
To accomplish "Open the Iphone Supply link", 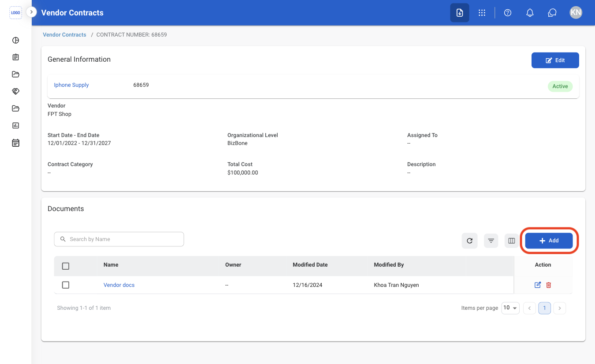I will [71, 85].
